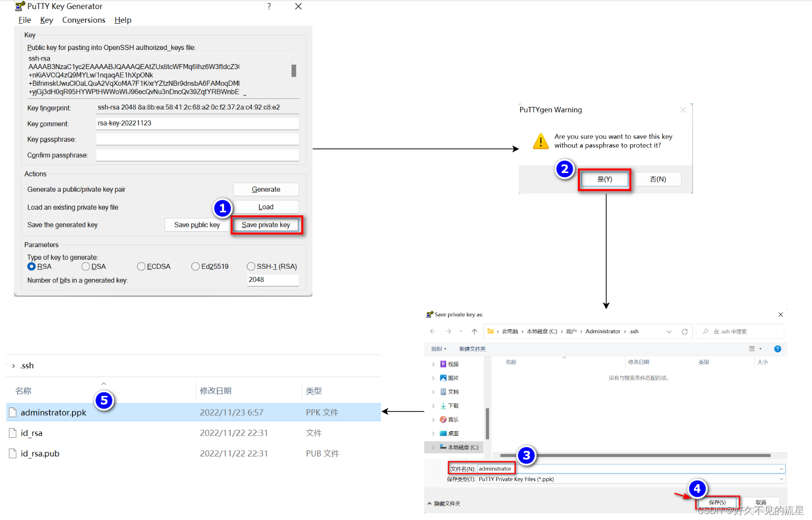Click the Confirm passphrase field
812x520 pixels.
[x=197, y=155]
